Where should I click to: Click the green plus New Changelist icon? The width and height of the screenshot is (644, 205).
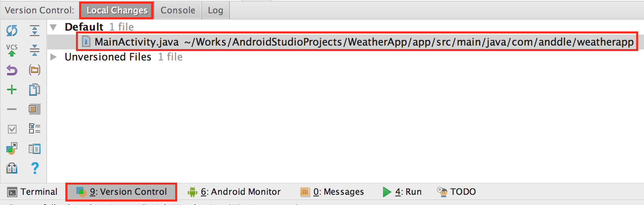pyautogui.click(x=12, y=90)
